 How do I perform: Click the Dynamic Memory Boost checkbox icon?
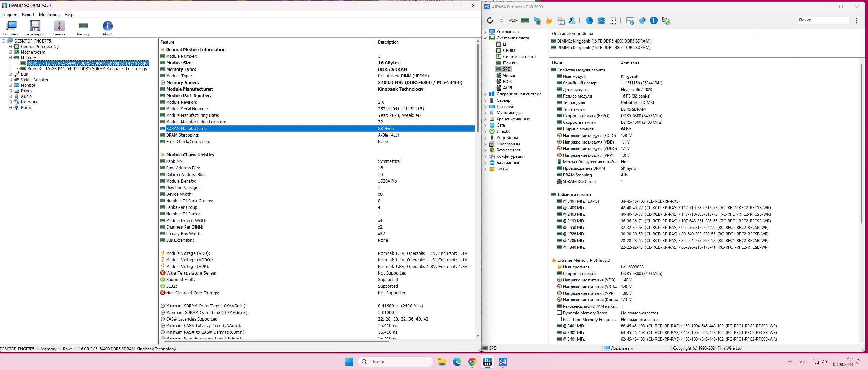click(x=559, y=313)
